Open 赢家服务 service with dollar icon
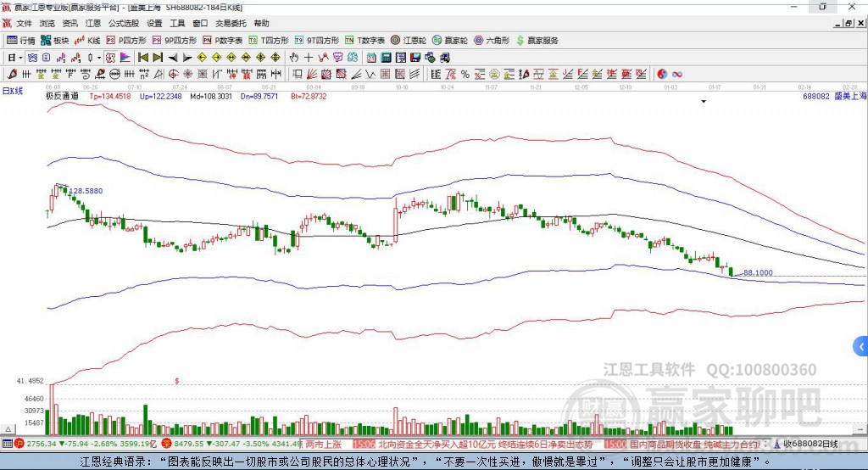This screenshot has width=868, height=470. (x=537, y=41)
